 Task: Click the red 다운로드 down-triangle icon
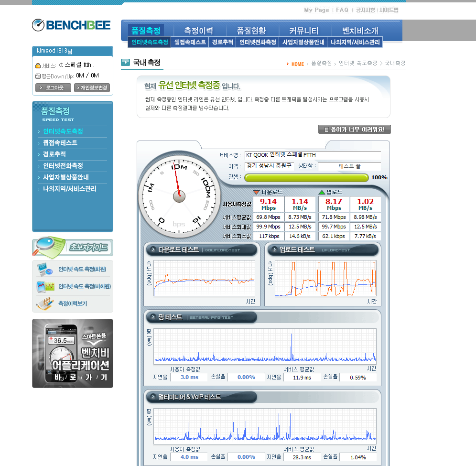pos(257,192)
